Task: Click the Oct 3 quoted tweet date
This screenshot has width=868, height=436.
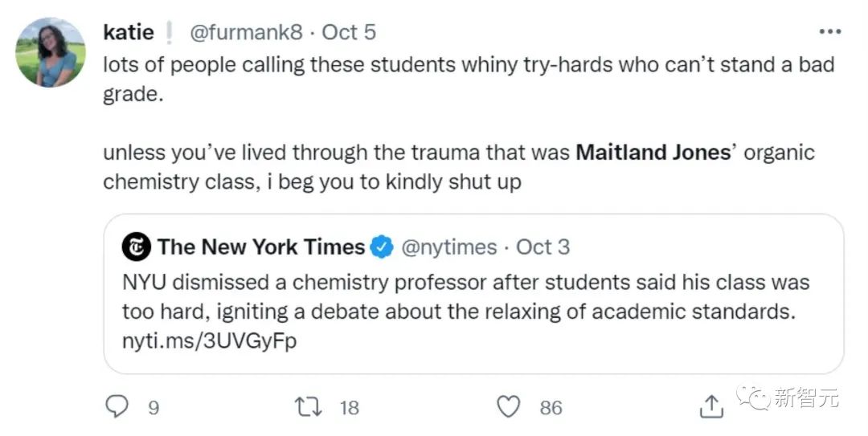Action: (543, 247)
